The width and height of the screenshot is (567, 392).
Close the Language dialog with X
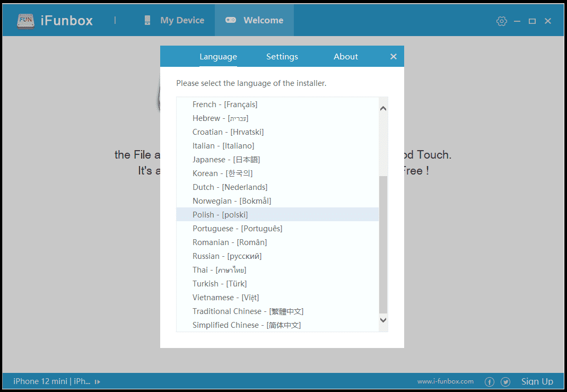[394, 56]
